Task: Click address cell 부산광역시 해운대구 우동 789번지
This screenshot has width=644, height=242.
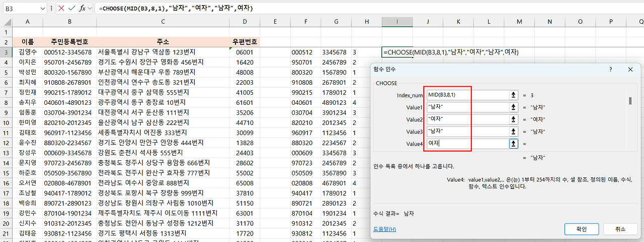Action: point(163,73)
